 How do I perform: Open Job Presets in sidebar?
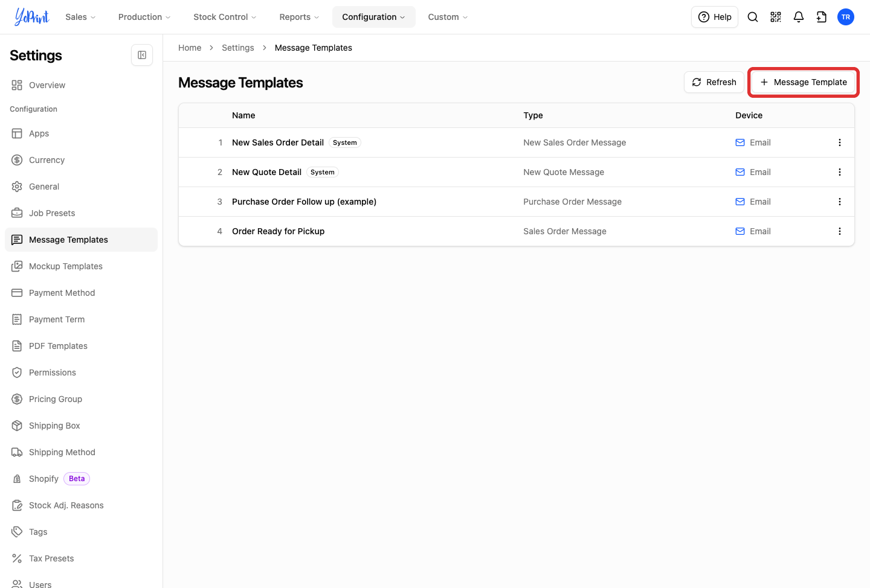click(81, 213)
